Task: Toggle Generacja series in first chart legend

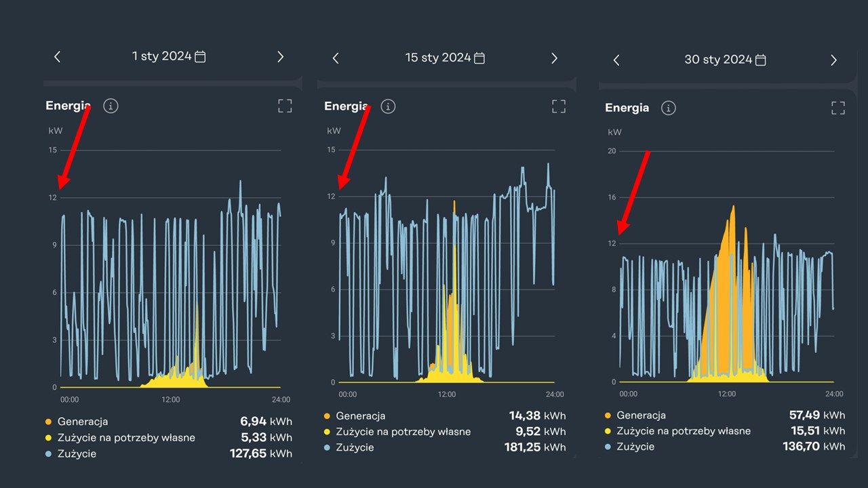Action: click(82, 422)
